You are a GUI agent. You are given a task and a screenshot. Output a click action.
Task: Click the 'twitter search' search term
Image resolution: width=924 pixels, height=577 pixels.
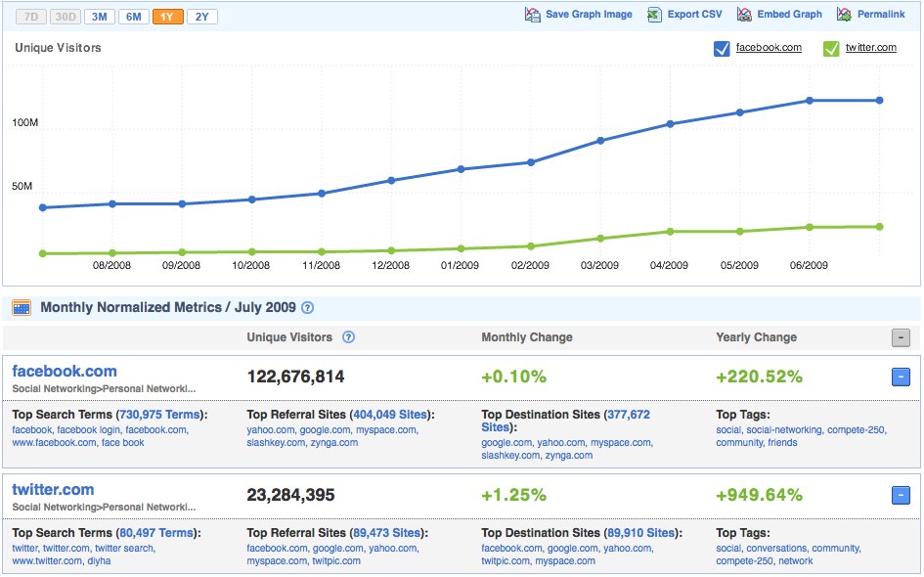coord(124,549)
